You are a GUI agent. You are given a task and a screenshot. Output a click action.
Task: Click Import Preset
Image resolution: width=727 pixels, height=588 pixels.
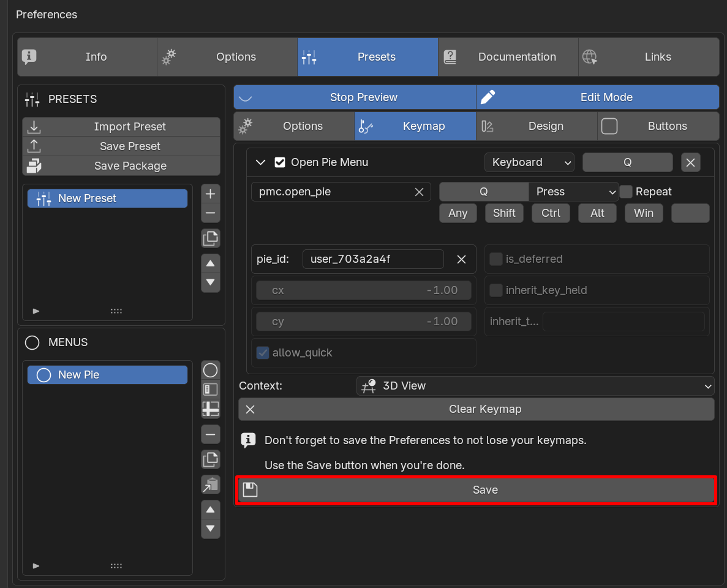[x=121, y=127]
